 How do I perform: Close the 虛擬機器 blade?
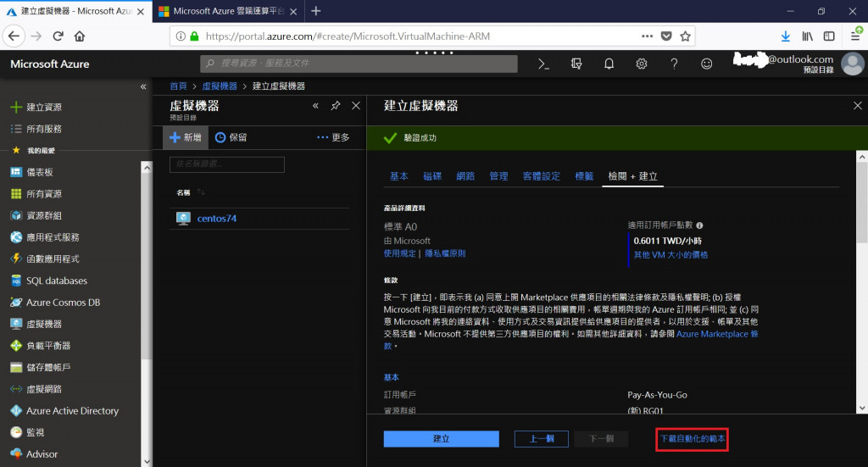click(356, 106)
